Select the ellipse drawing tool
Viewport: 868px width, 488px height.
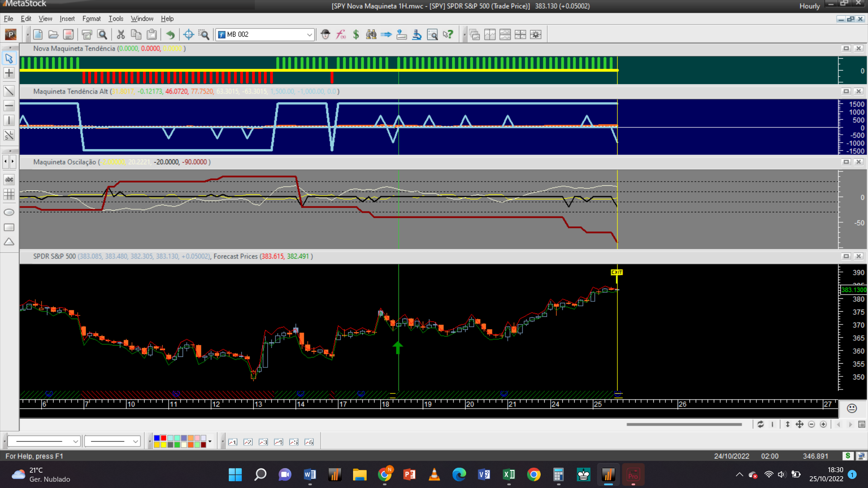(x=9, y=212)
